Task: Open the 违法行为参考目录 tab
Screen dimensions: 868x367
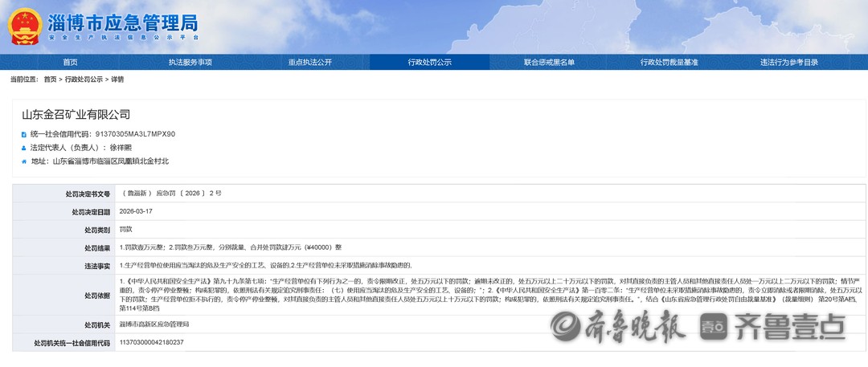Action: point(788,63)
